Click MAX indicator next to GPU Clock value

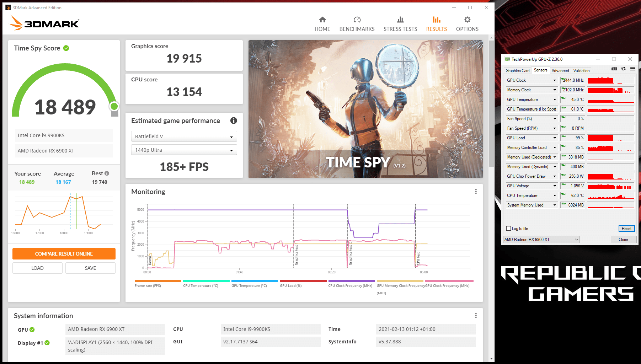click(563, 79)
